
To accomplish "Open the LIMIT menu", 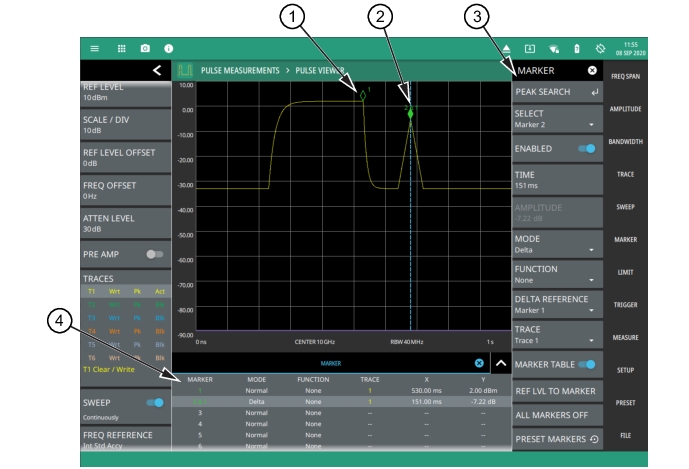I will point(625,272).
